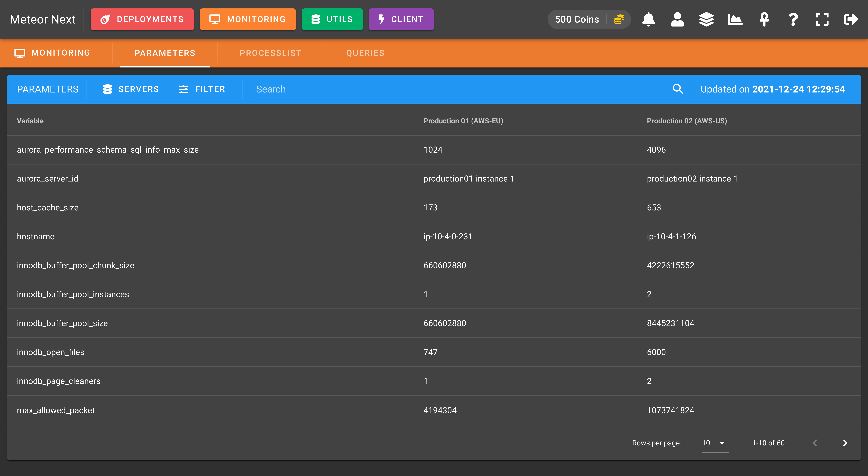Select the Monitoring sub-tab
Viewport: 868px width, 476px height.
point(53,53)
